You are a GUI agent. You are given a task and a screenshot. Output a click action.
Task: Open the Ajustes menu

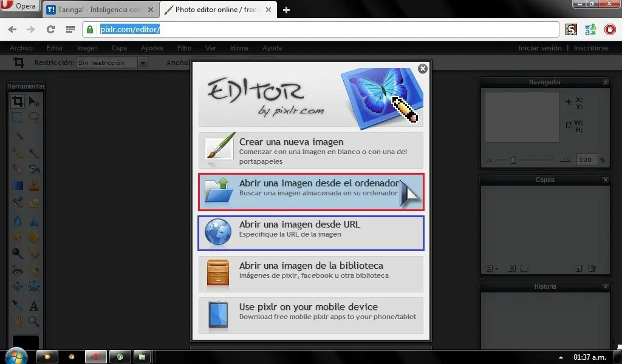[152, 48]
